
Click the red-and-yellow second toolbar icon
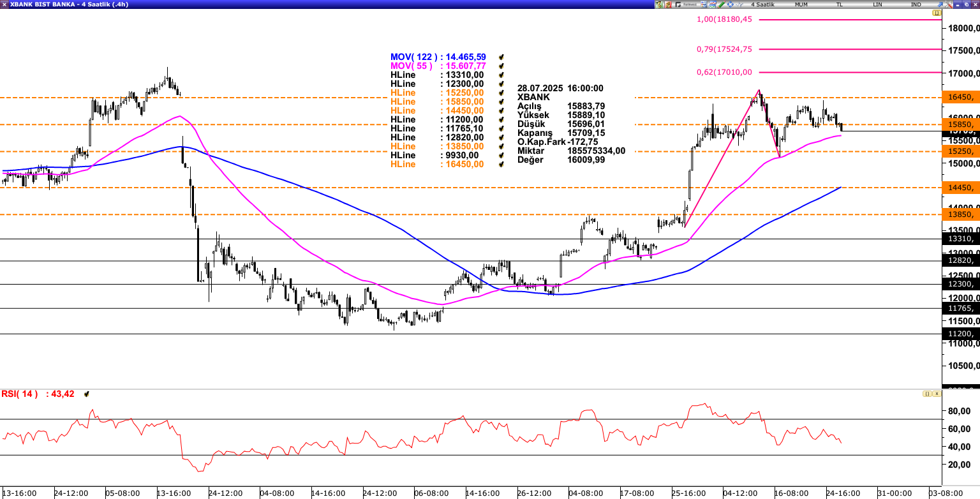(x=668, y=4)
